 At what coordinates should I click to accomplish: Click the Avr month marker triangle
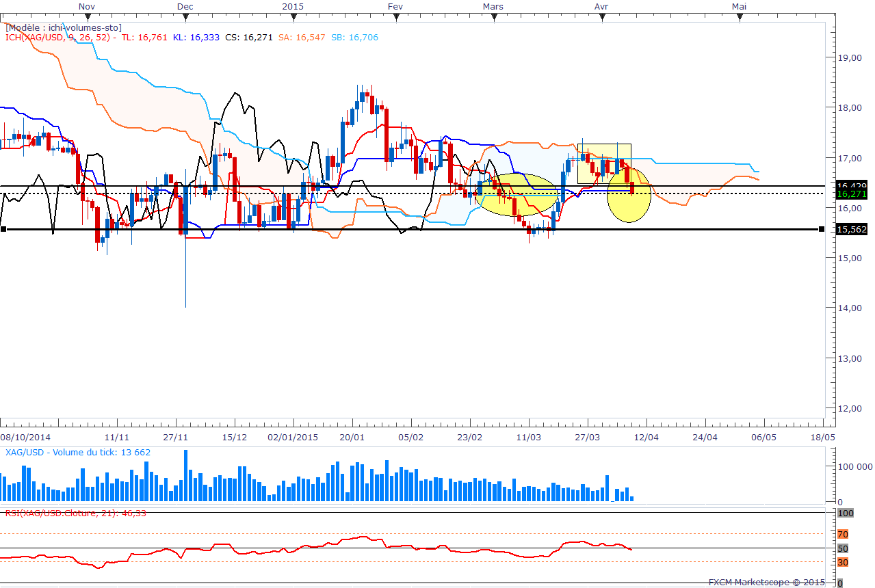pyautogui.click(x=601, y=17)
